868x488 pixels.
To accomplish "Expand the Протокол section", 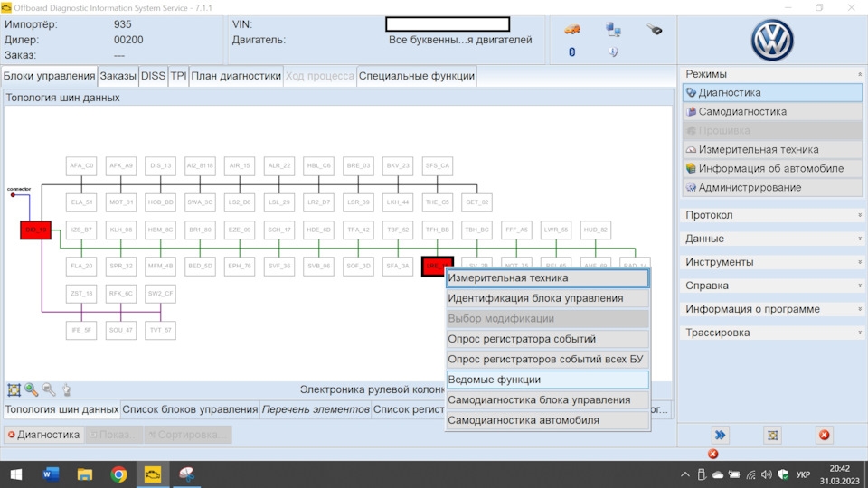I will 772,215.
